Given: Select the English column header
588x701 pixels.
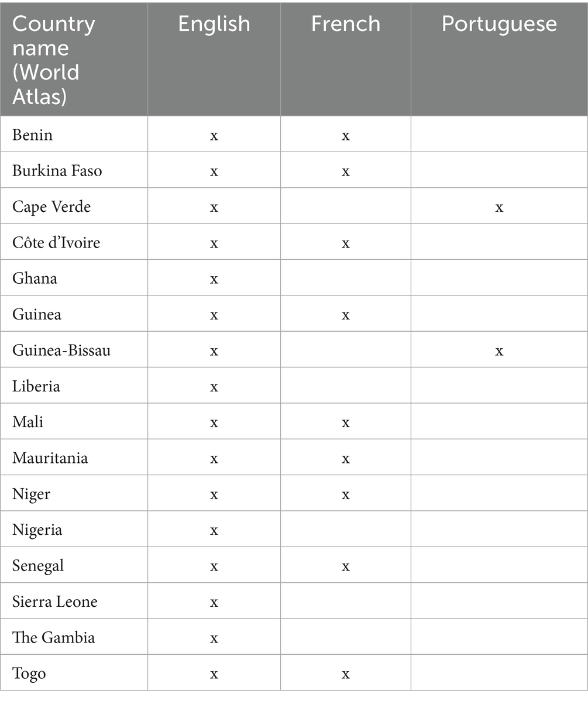Looking at the screenshot, I should (214, 24).
